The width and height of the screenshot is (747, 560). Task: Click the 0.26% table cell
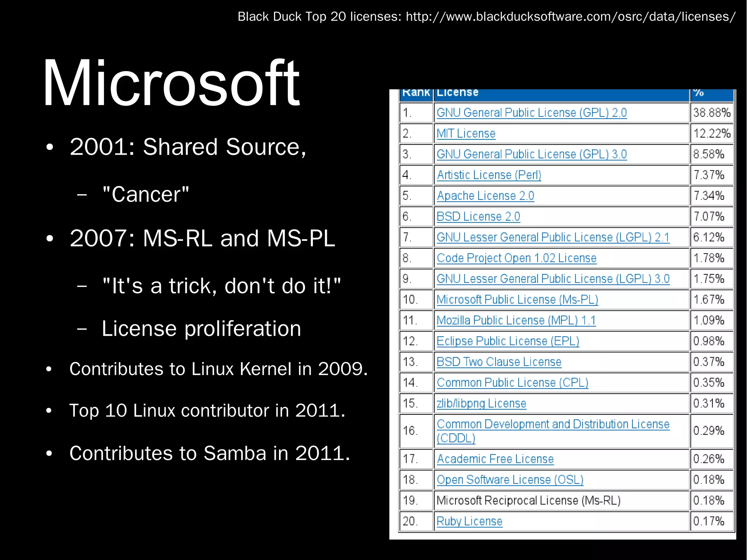[712, 459]
